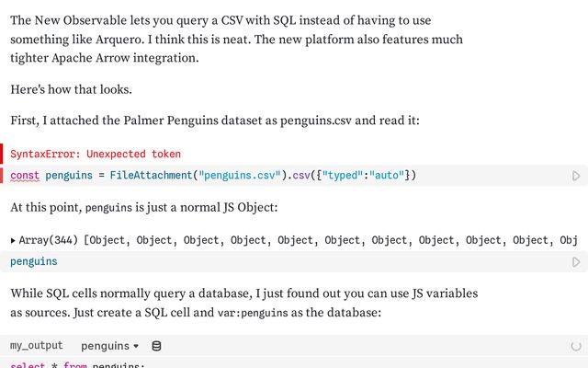The width and height of the screenshot is (588, 368).
Task: Click the var:penguins inline code text
Action: [x=253, y=313]
